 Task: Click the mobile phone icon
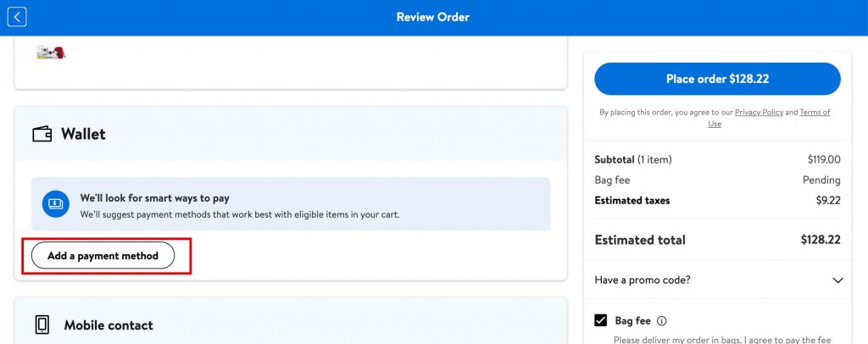click(x=42, y=325)
